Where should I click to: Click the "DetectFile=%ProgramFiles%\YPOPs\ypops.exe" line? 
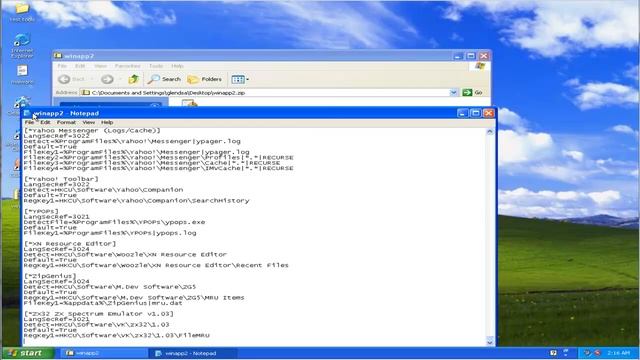coord(114,222)
